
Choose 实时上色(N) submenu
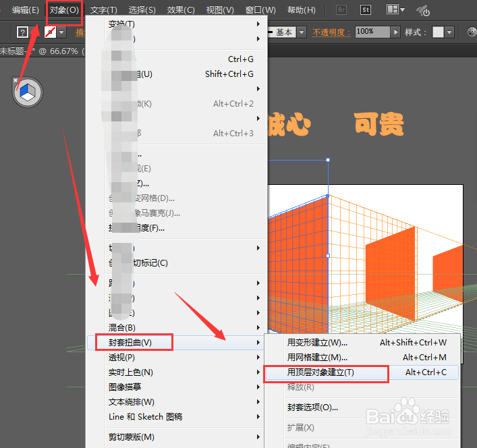coord(177,372)
